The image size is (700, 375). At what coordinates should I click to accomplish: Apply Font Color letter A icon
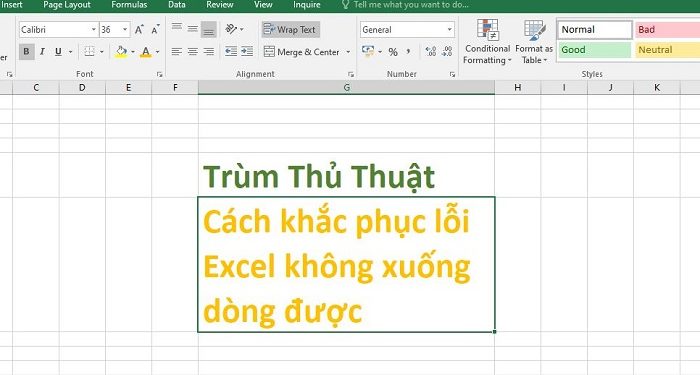click(x=146, y=52)
